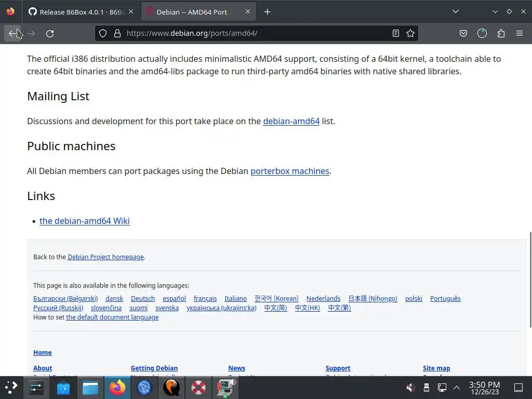Select svenska language link
This screenshot has width=532, height=399.
167,308
